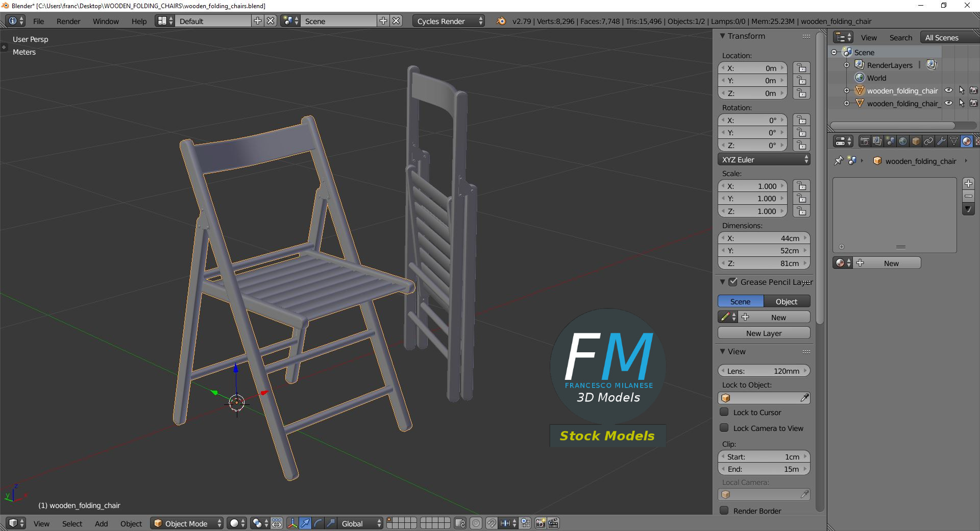Click the OpenGL render image camera icon
Image resolution: width=980 pixels, height=531 pixels.
pos(541,523)
